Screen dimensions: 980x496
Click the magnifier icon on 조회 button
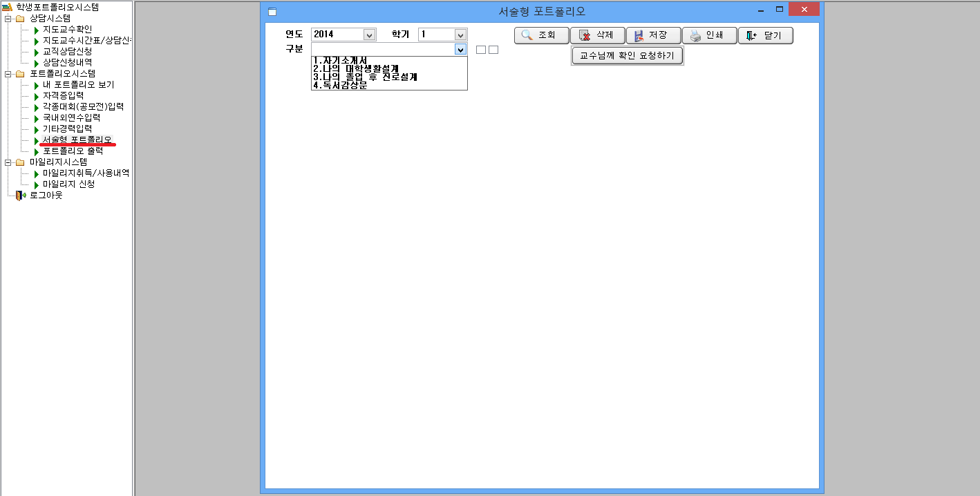pos(527,36)
